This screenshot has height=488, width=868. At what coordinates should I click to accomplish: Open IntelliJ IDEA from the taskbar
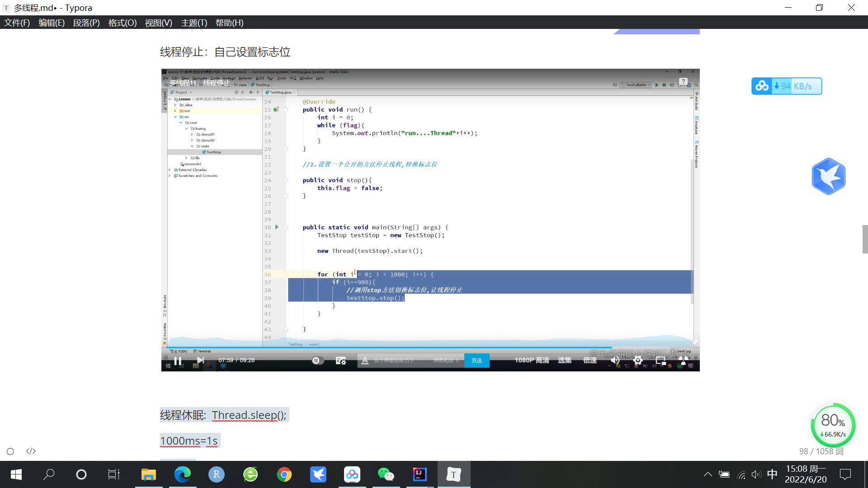coord(420,474)
